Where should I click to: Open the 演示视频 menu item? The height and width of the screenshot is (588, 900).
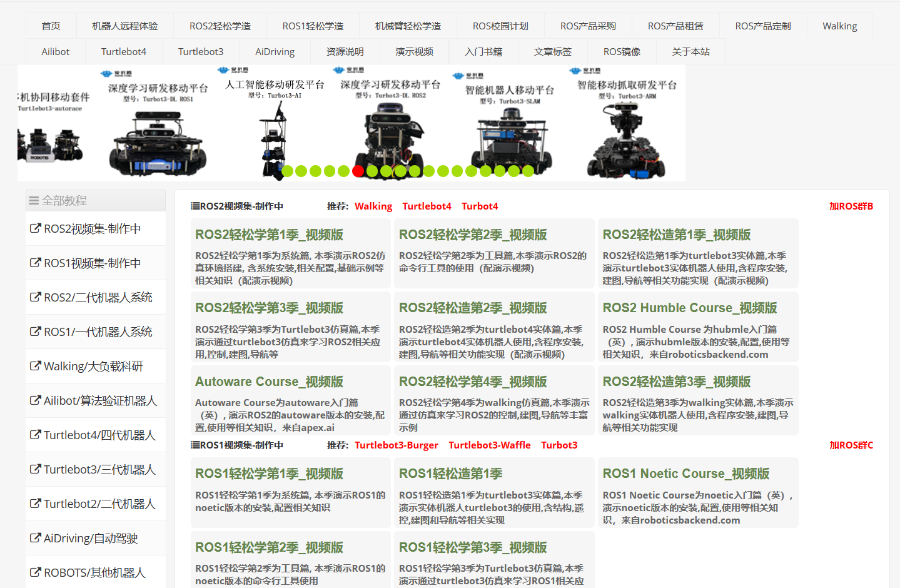[414, 52]
